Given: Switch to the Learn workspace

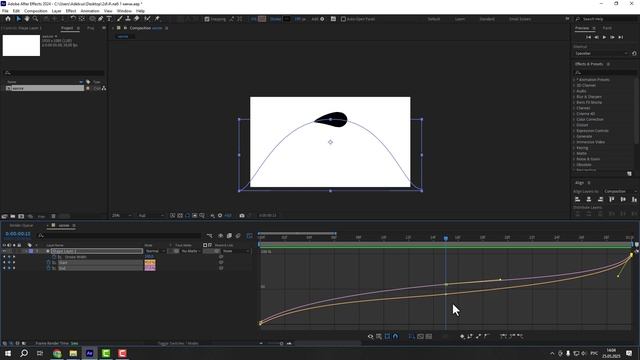Looking at the screenshot, I should [x=460, y=19].
